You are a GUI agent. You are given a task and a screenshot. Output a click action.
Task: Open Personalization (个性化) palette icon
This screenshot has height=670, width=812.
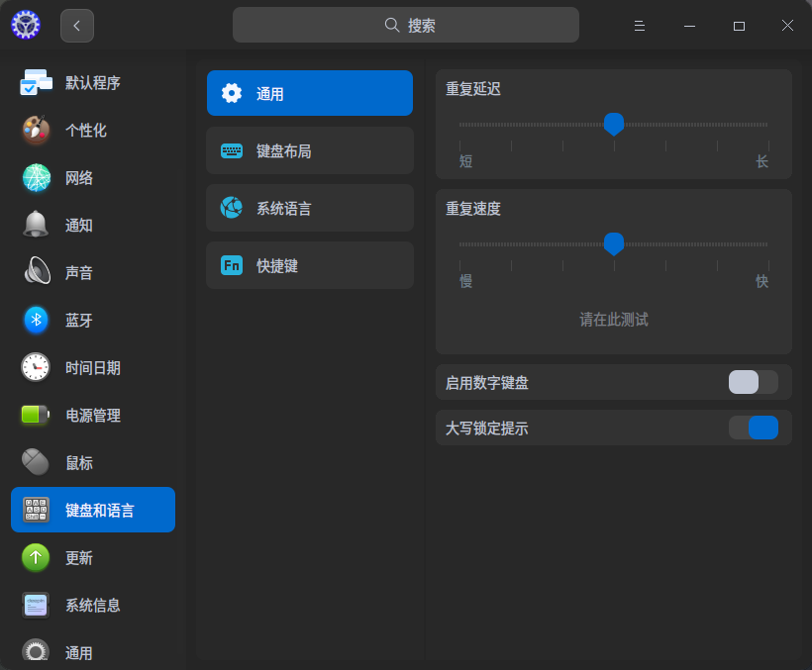37,131
